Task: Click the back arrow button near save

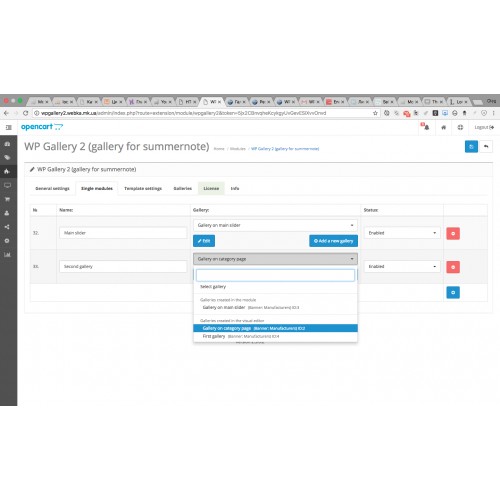Action: [x=486, y=147]
